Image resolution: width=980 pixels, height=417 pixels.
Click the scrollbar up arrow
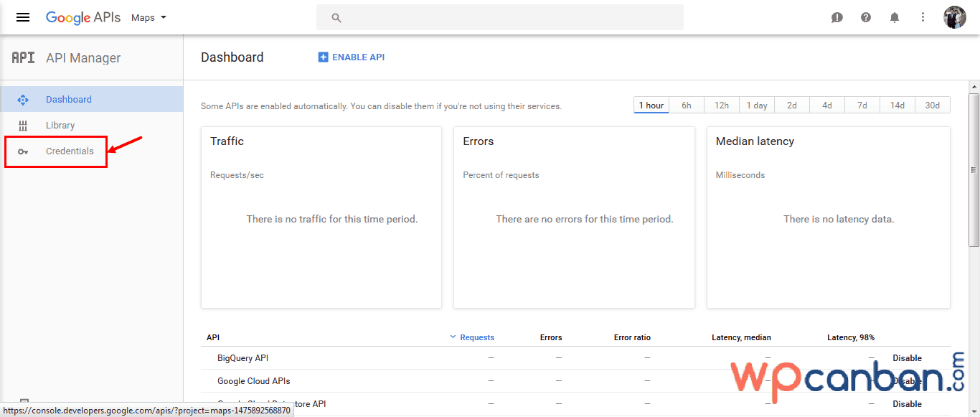[x=974, y=86]
